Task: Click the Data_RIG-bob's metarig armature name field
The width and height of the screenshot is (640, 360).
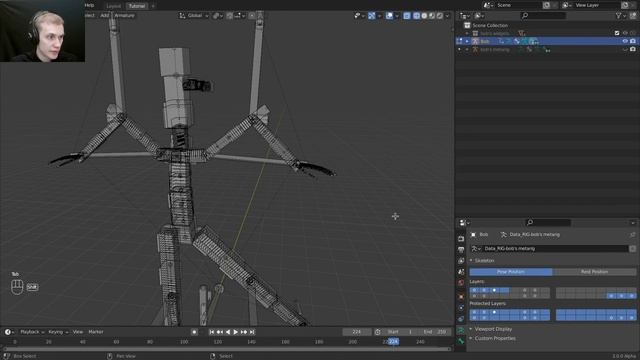Action: [555, 249]
